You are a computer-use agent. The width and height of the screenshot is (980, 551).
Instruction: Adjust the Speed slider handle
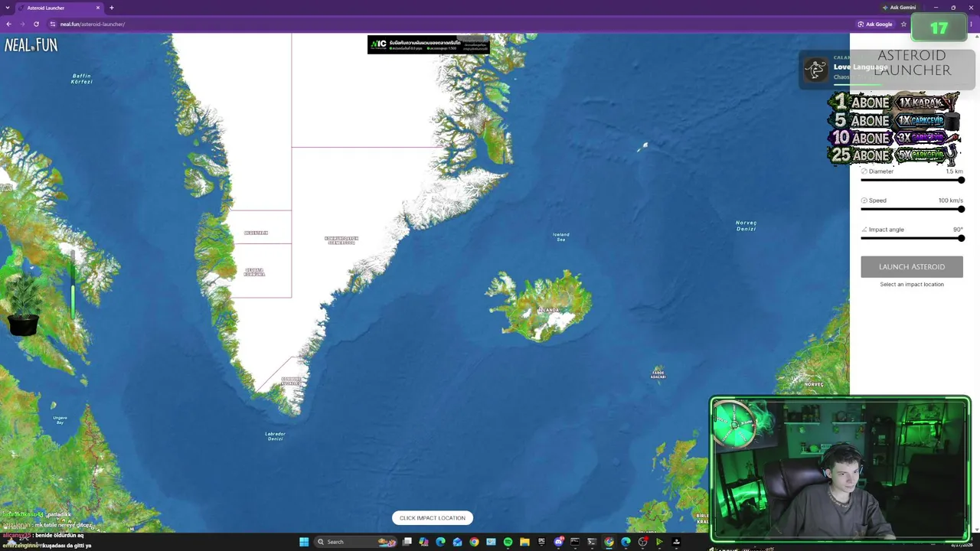(961, 209)
